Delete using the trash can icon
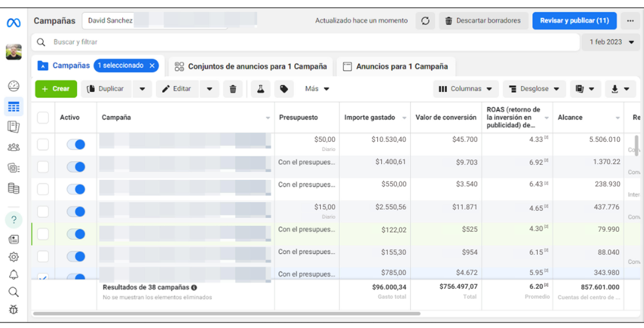 click(233, 89)
